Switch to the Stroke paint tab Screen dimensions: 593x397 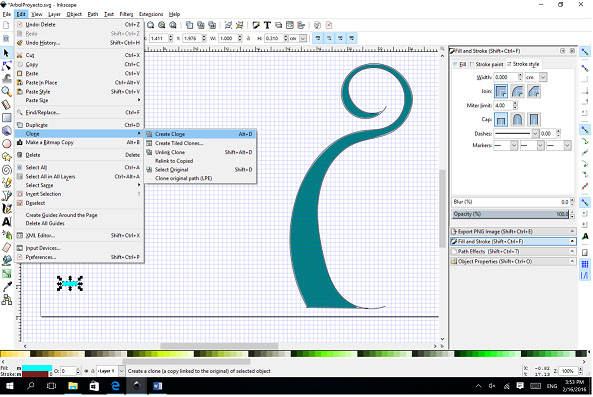click(x=486, y=64)
